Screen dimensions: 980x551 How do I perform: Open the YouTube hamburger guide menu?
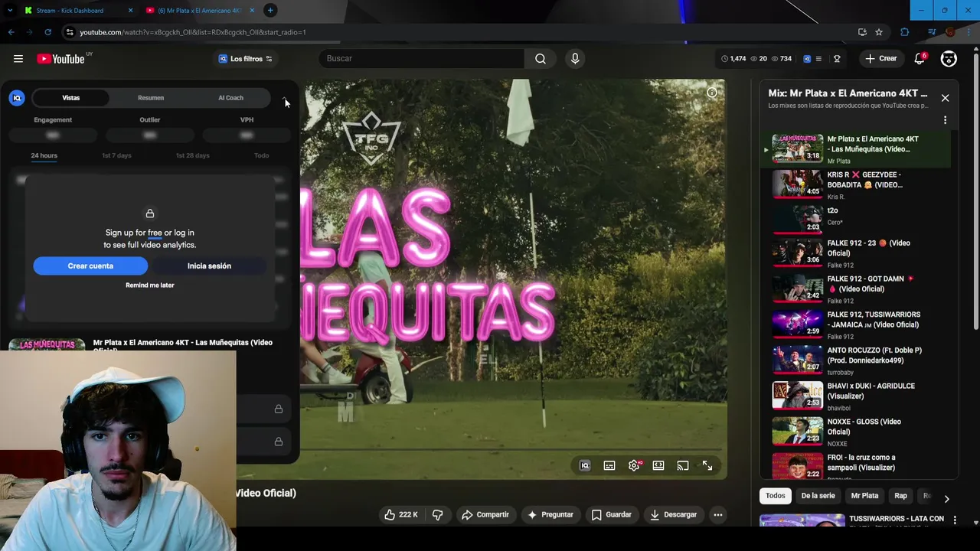(x=18, y=59)
